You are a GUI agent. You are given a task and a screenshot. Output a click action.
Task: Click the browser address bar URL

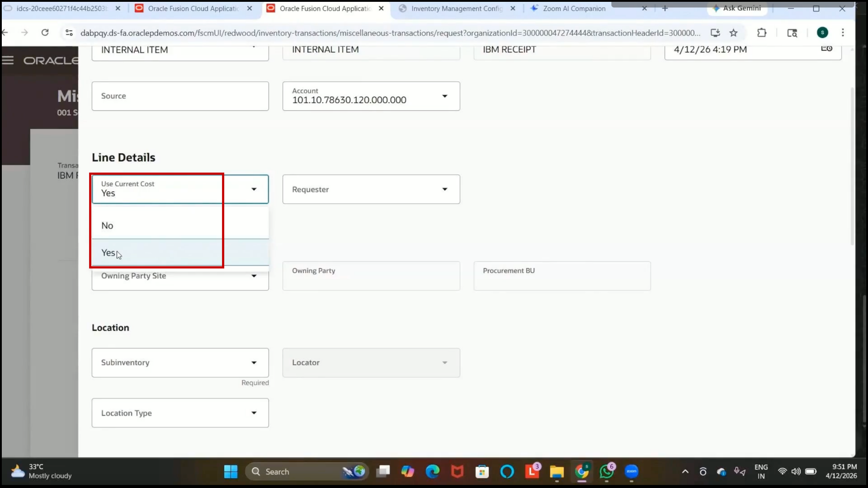point(390,33)
